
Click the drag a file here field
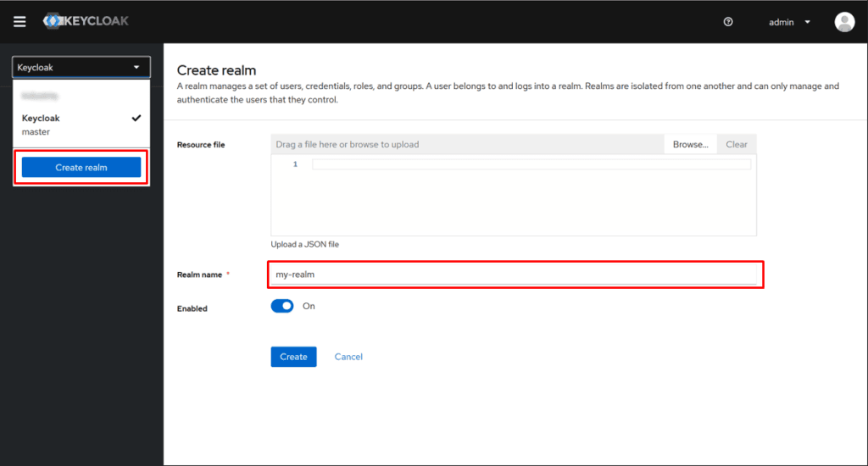(466, 144)
